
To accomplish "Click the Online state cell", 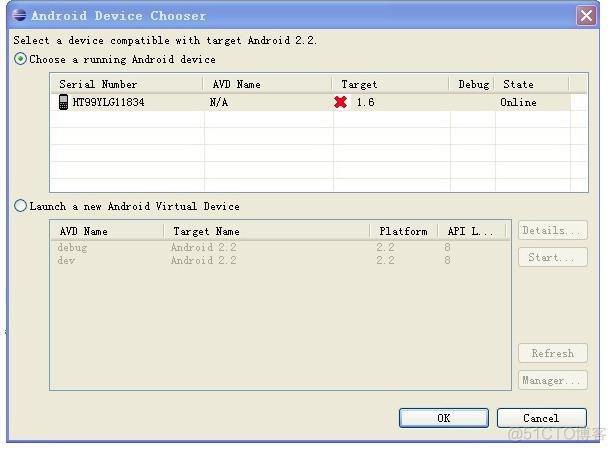I will (x=518, y=102).
